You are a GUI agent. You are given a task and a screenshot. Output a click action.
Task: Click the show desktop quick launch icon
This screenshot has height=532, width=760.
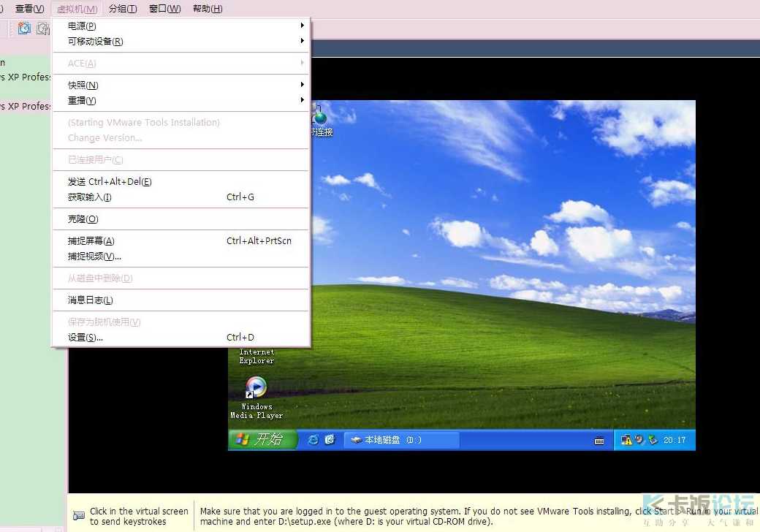click(x=330, y=440)
